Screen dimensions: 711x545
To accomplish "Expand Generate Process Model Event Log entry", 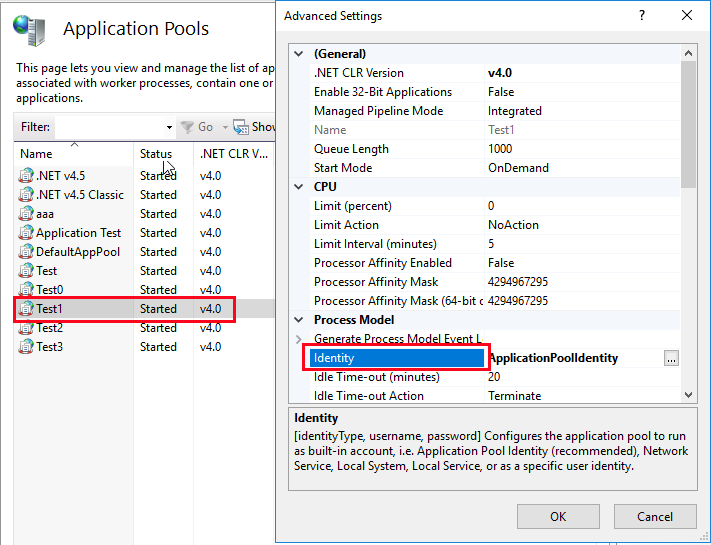I will [299, 339].
